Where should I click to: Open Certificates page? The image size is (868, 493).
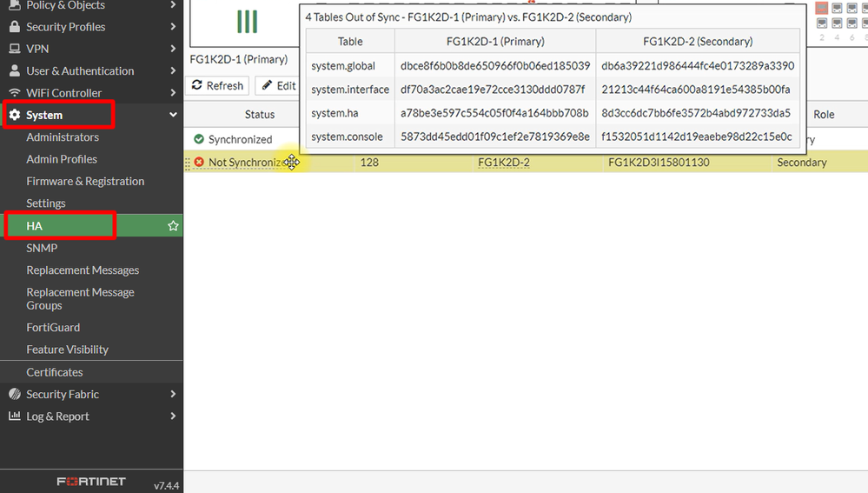(54, 372)
